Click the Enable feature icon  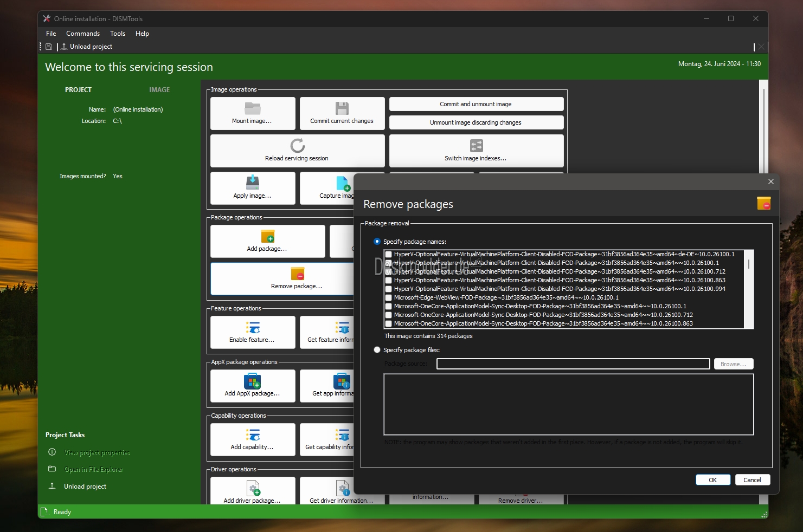pos(252,328)
